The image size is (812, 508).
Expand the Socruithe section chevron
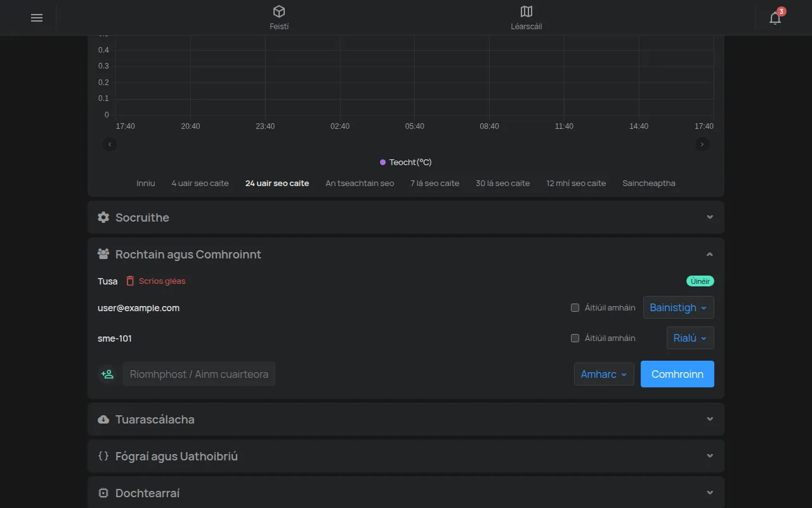coord(710,217)
